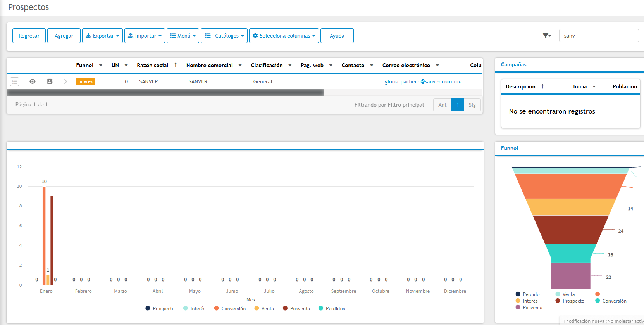The image size is (644, 325).
Task: Click the Ayuda button
Action: pos(337,36)
